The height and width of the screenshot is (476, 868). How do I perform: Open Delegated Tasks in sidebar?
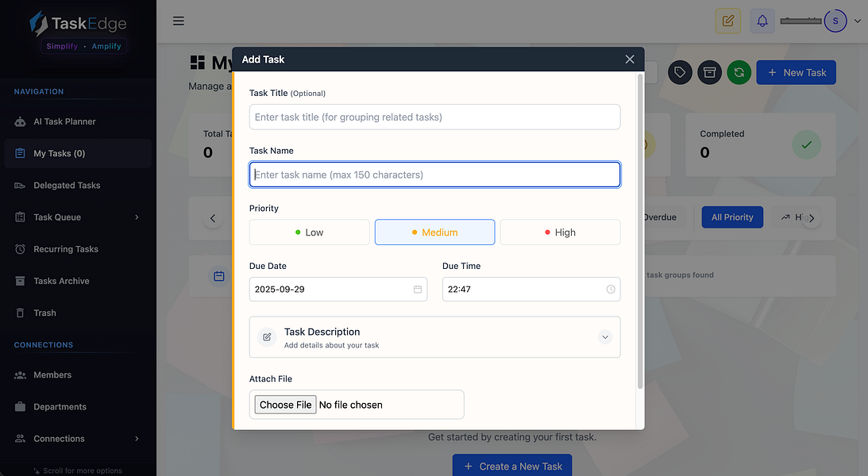pos(78,185)
